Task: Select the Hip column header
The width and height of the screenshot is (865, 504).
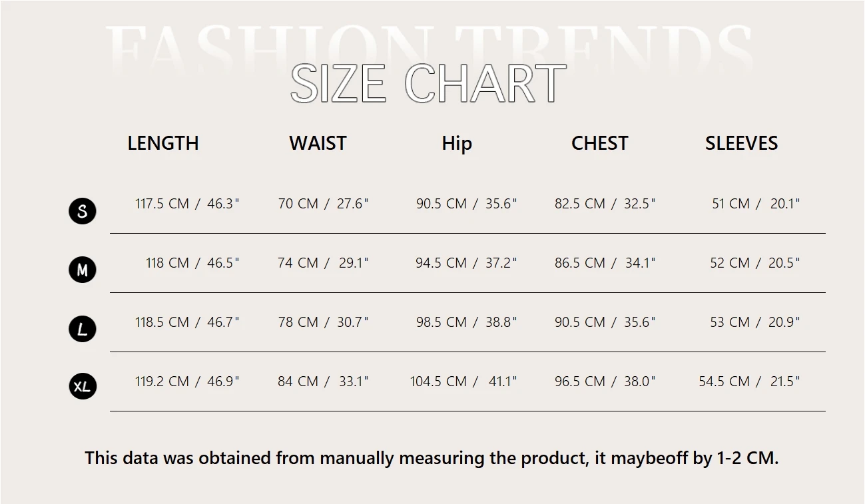Action: click(x=457, y=144)
